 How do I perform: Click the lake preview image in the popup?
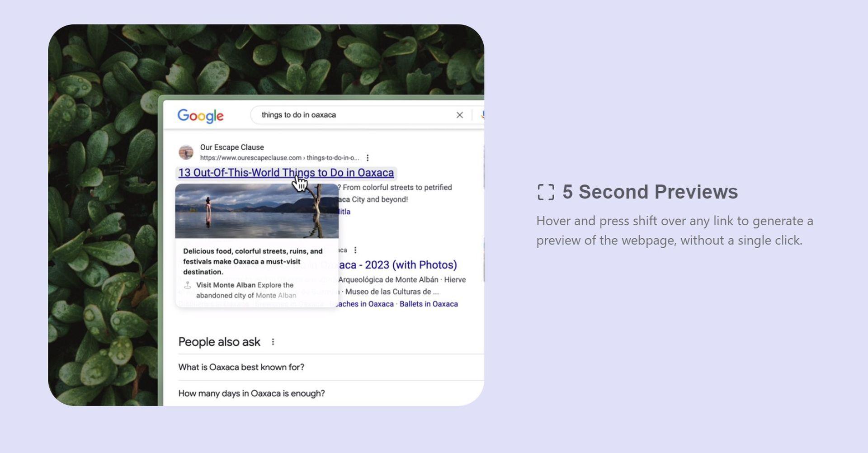pyautogui.click(x=257, y=211)
